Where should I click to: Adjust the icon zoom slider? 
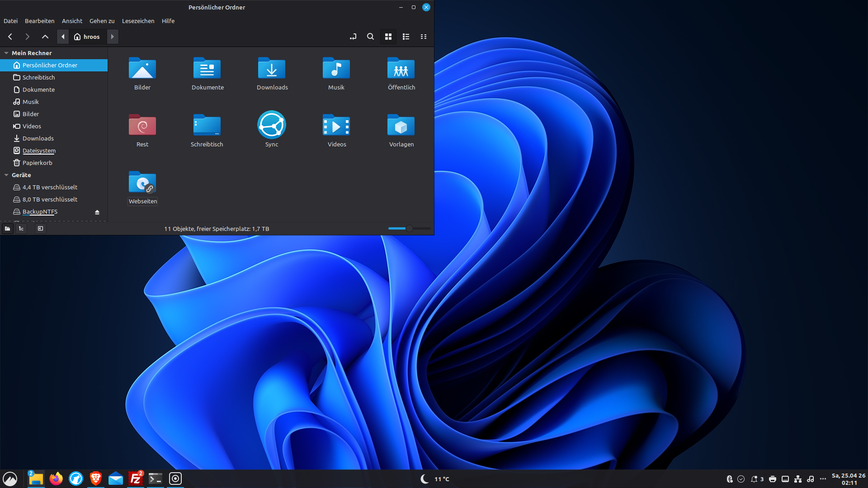[409, 229]
